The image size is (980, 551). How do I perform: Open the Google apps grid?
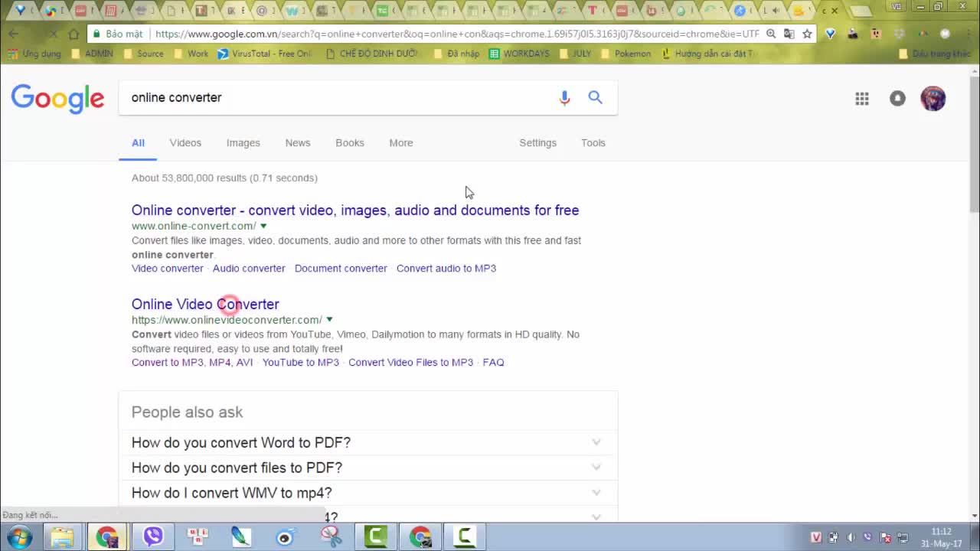click(x=862, y=99)
